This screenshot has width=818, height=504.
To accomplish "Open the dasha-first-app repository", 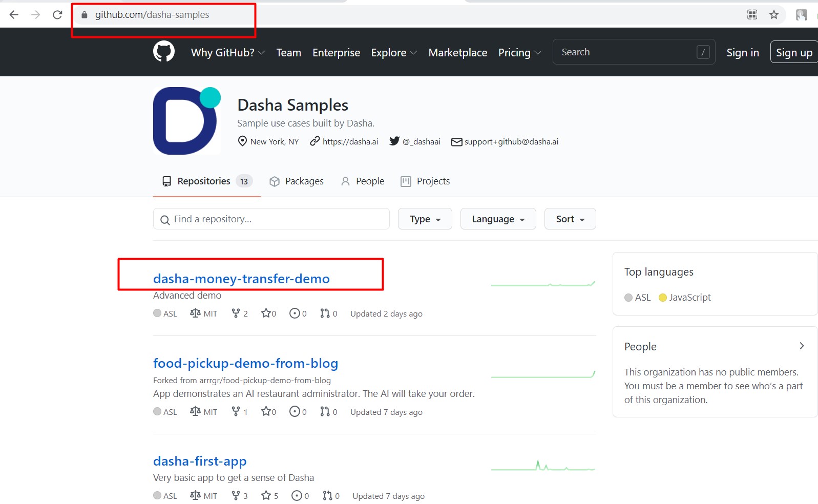I will point(200,461).
